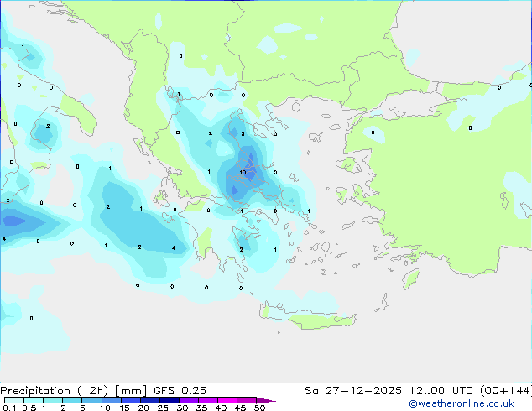Pick the 10–15 mm legend swatch
This screenshot has width=532, height=411.
tap(112, 400)
